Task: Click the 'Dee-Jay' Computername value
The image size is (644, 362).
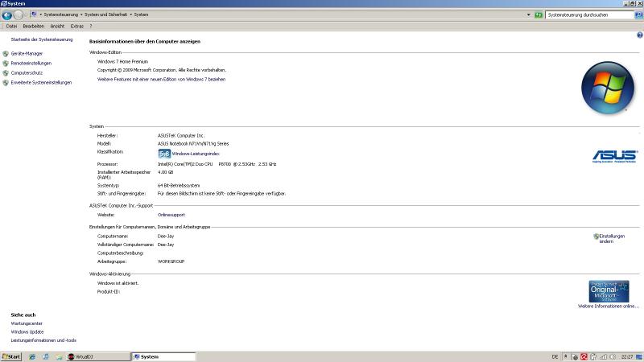Action: click(x=166, y=237)
